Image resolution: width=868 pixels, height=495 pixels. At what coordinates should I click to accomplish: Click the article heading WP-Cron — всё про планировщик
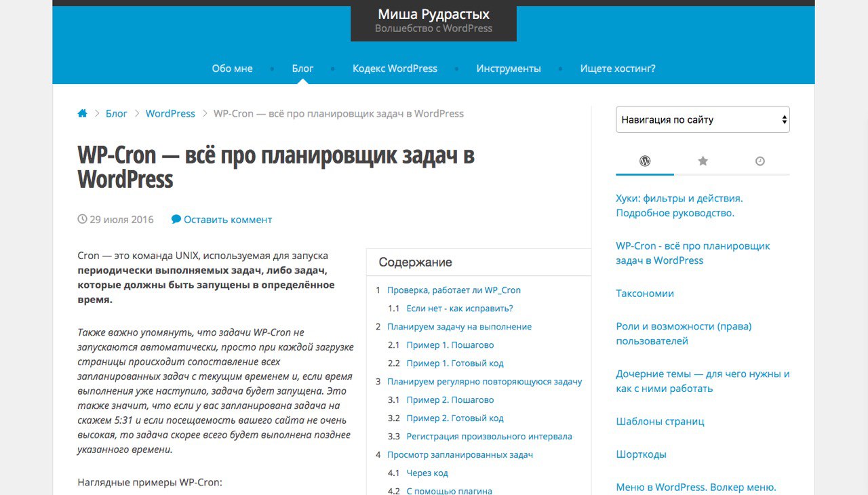[x=276, y=167]
